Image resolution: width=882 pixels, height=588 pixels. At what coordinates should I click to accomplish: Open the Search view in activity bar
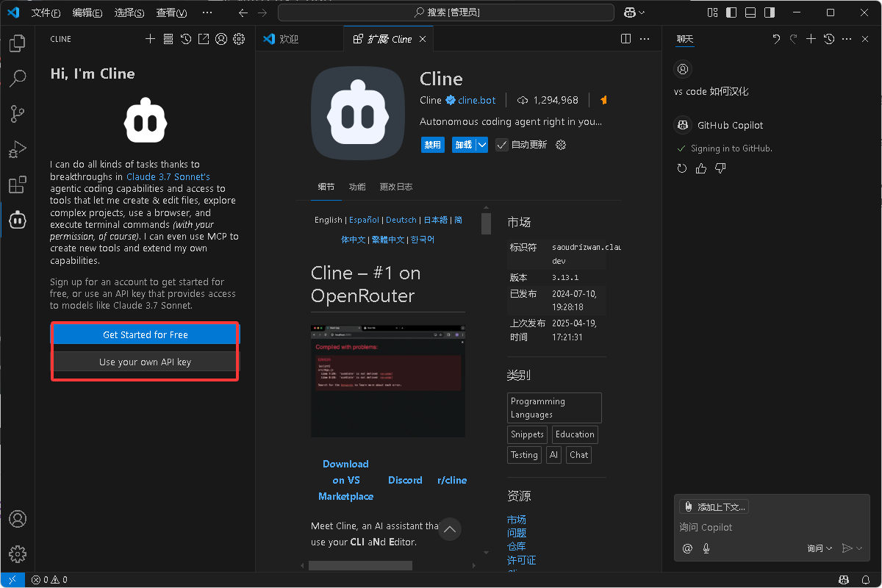pyautogui.click(x=18, y=78)
